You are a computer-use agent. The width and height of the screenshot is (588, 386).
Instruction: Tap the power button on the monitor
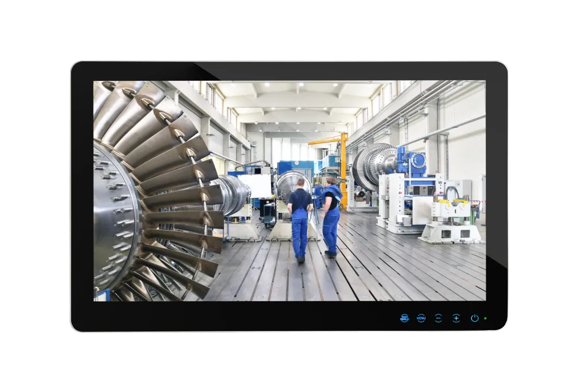474,318
